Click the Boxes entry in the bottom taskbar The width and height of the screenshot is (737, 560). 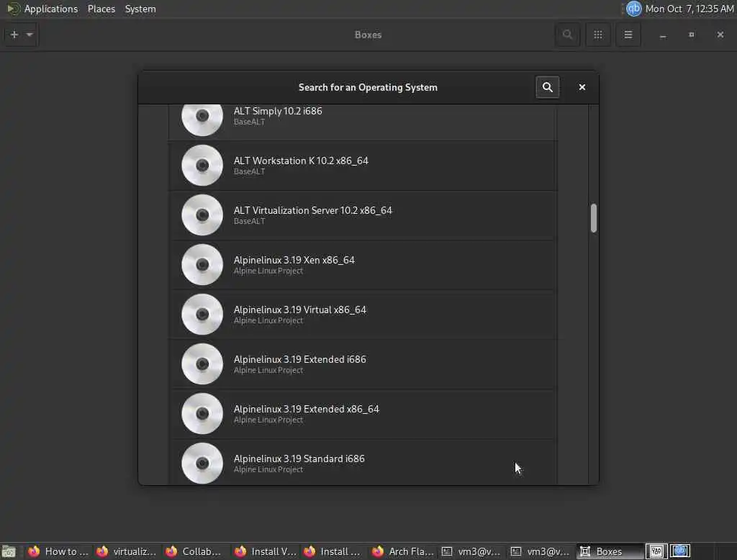click(x=609, y=551)
